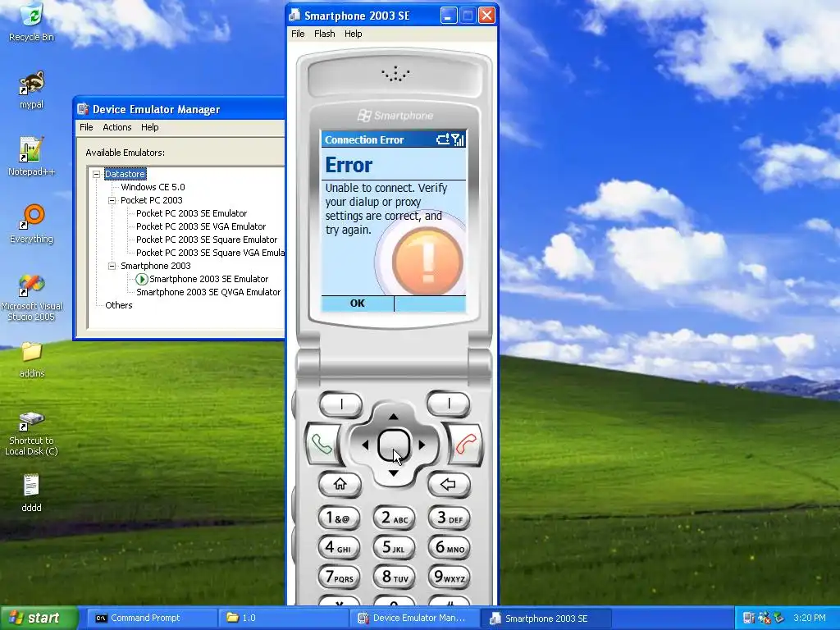
Task: Collapse the Pocket PC 2003 tree node
Action: (112, 200)
